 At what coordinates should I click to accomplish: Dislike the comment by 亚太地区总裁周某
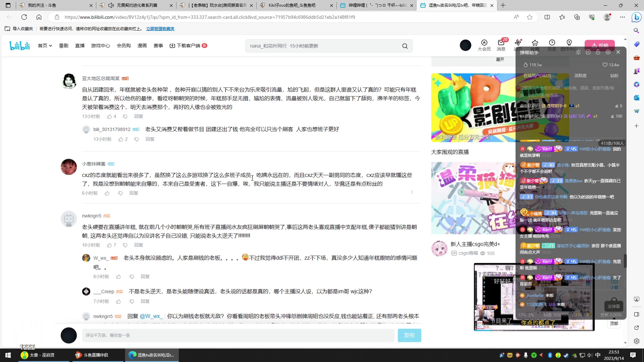point(125,116)
